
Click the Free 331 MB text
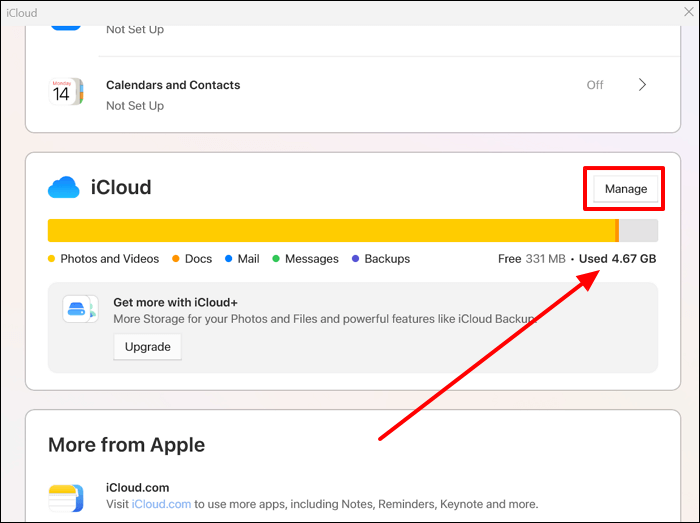click(x=532, y=259)
